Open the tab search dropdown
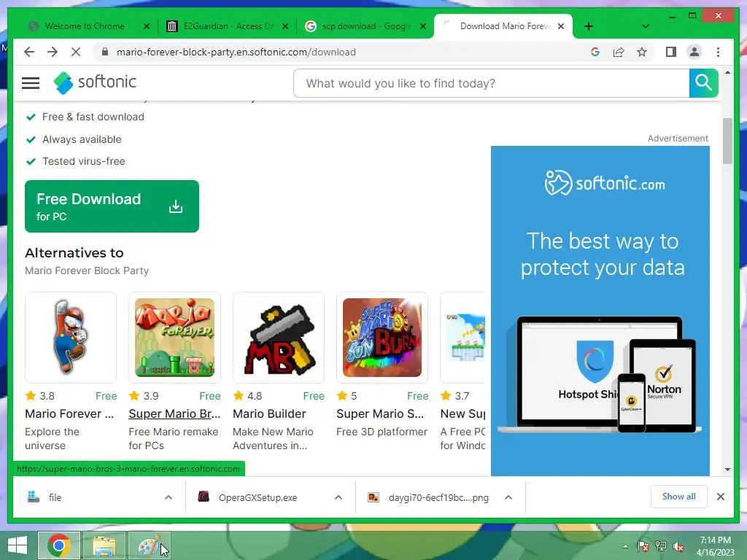Viewport: 747px width, 560px height. pyautogui.click(x=645, y=26)
